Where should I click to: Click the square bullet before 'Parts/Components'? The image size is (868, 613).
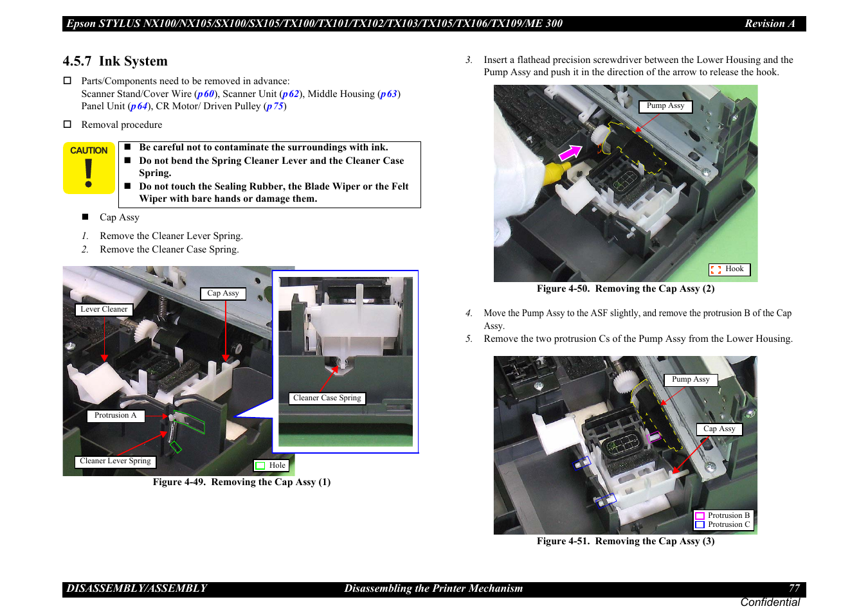point(67,81)
